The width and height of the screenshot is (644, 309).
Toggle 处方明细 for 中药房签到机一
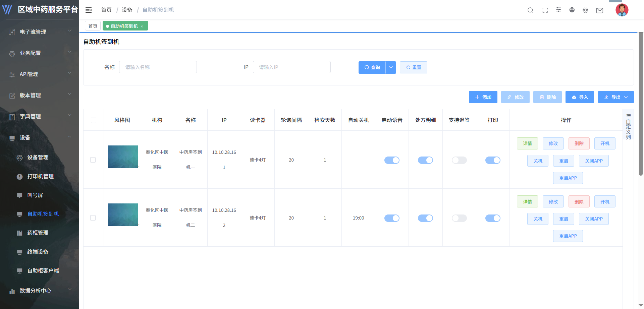(425, 160)
